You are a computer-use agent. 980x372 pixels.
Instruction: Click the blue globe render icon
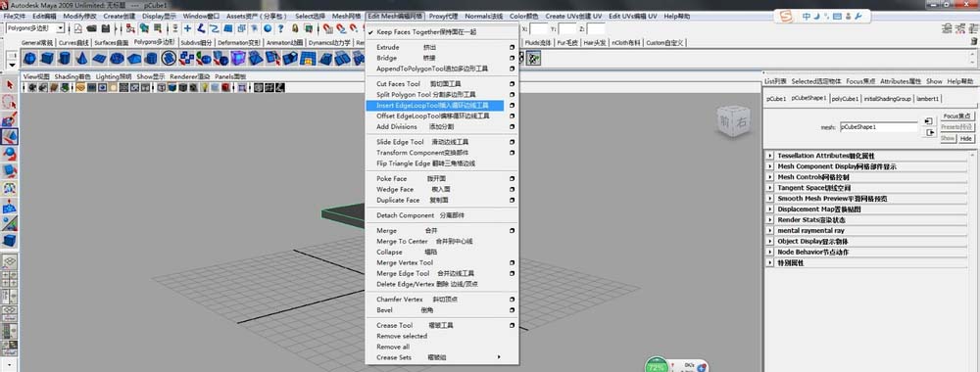(x=268, y=28)
